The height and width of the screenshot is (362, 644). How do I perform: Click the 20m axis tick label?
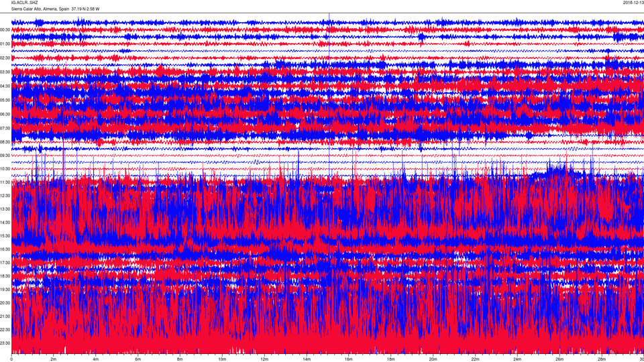coord(433,359)
